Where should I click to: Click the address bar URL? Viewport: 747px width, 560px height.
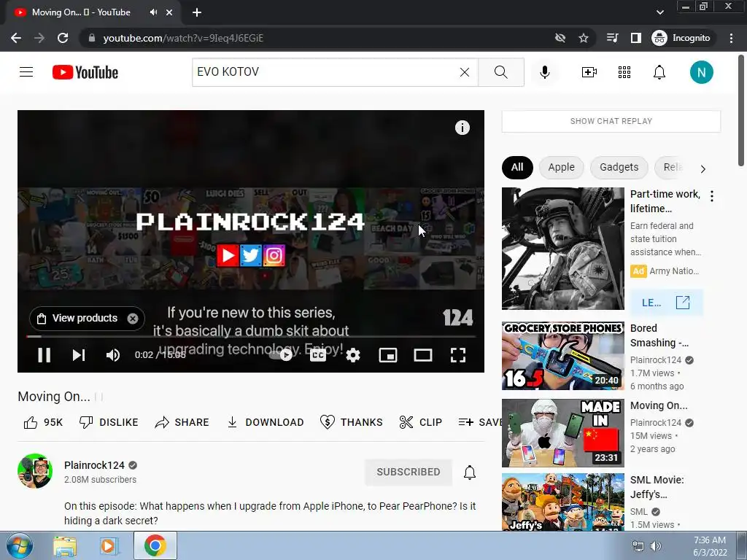tap(183, 38)
